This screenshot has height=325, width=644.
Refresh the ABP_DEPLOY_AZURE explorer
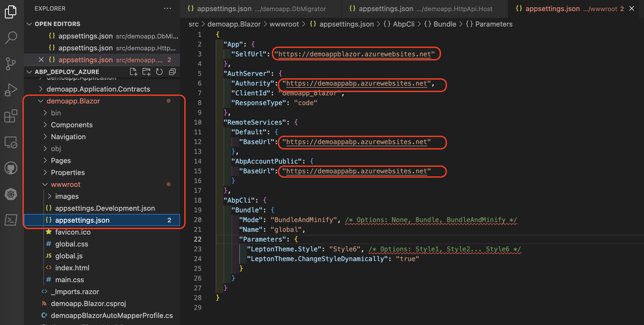[159, 72]
